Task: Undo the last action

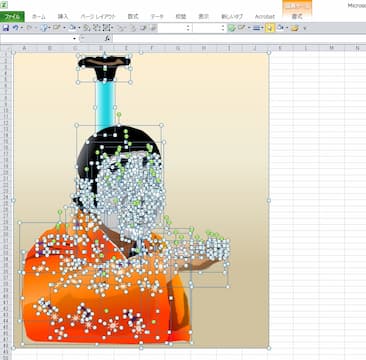Action: tap(15, 28)
